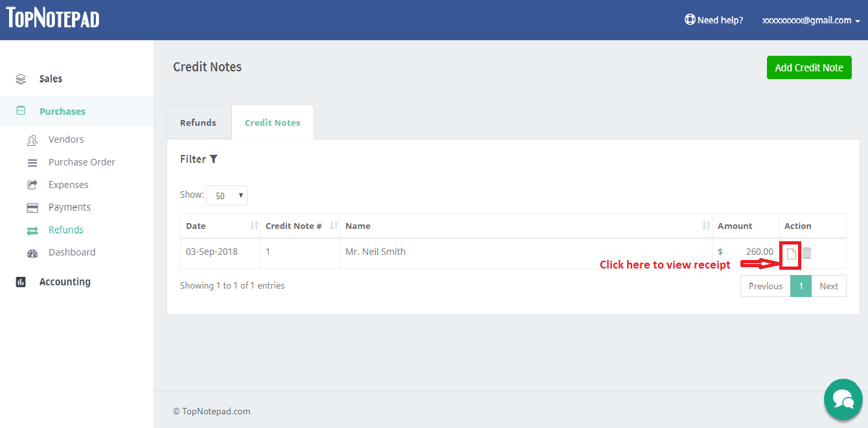Expand the Accounting menu
Viewport: 868px width, 428px height.
click(65, 281)
